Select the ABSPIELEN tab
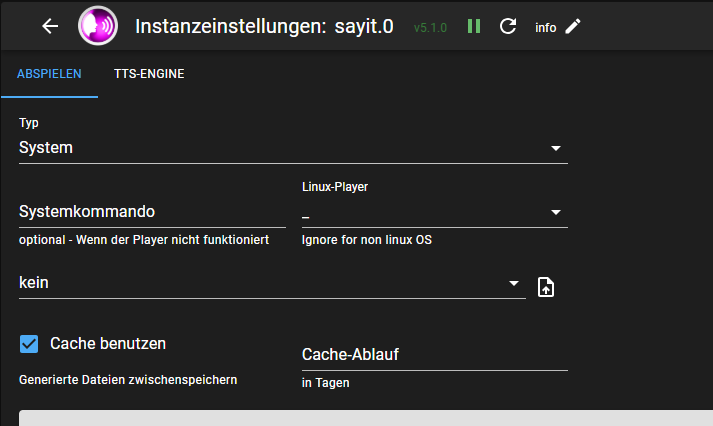This screenshot has width=713, height=426. 49,74
